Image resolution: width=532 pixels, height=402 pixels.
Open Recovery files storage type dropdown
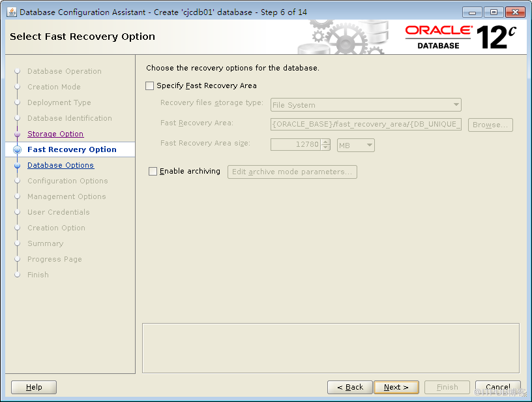coord(366,105)
